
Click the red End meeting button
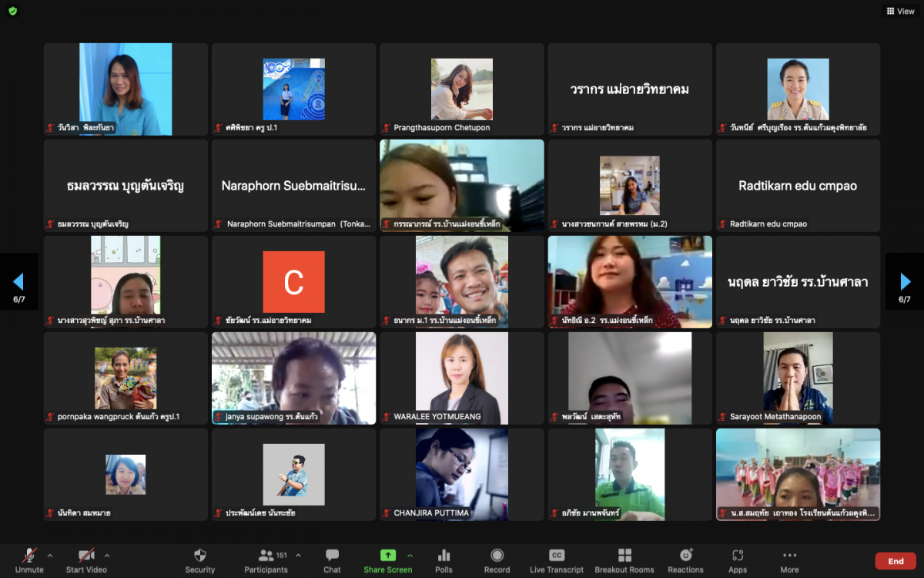895,561
